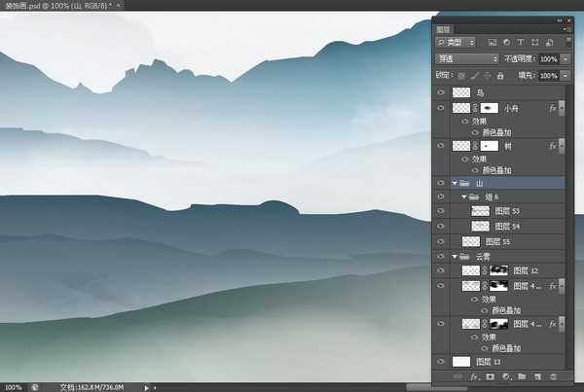Create a new layer icon
Screen dimensions: 584x392
click(x=538, y=376)
